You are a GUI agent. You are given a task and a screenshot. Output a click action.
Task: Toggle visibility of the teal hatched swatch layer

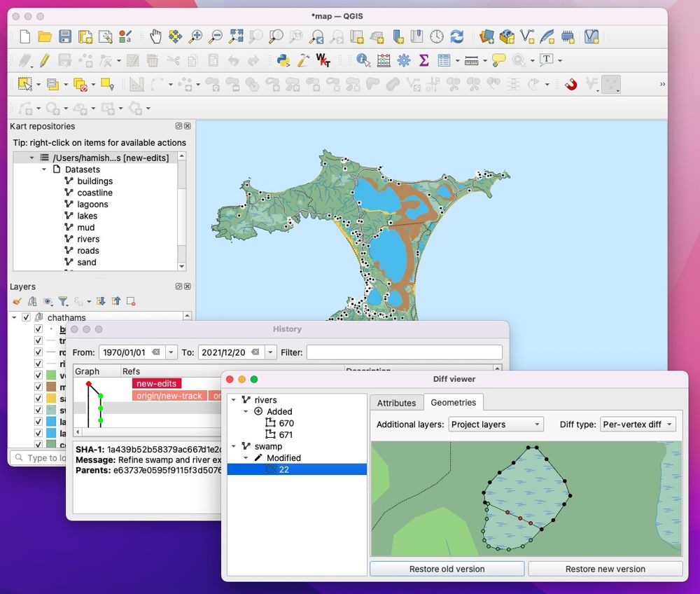[x=38, y=410]
